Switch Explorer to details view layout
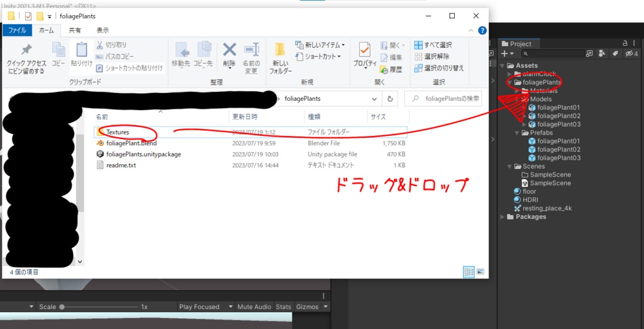This screenshot has width=644, height=329. coord(469,272)
